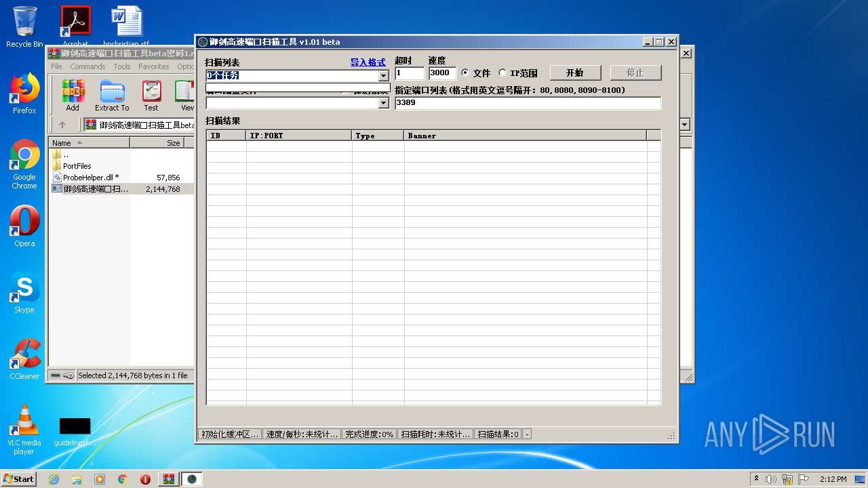Open the Opera desktop shortcut
The image size is (868, 488).
(x=24, y=226)
